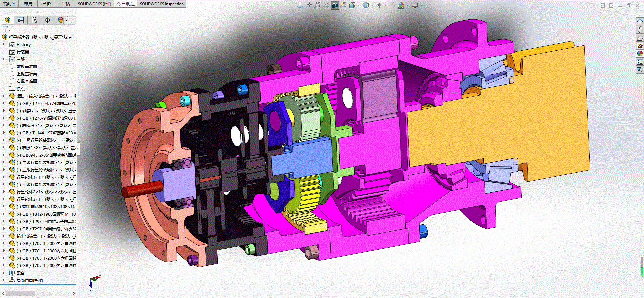Open the Hide/Show Items eye dropdown
Viewport: 644px width, 298px height.
click(386, 5)
